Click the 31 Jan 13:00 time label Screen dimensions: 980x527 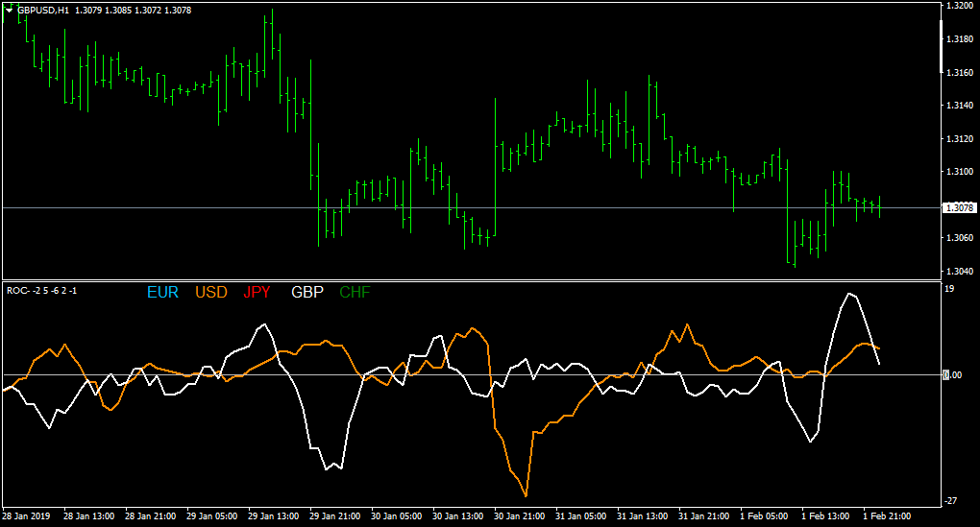(642, 516)
